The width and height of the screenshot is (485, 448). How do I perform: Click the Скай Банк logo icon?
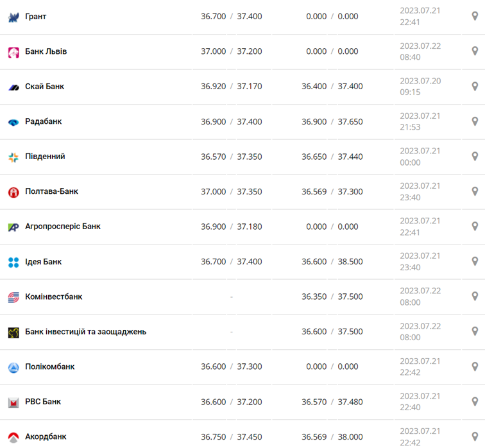pyautogui.click(x=13, y=87)
